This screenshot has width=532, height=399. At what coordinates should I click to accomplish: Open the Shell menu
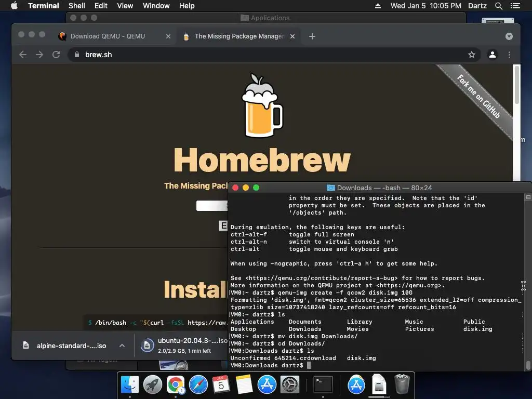[x=77, y=6]
